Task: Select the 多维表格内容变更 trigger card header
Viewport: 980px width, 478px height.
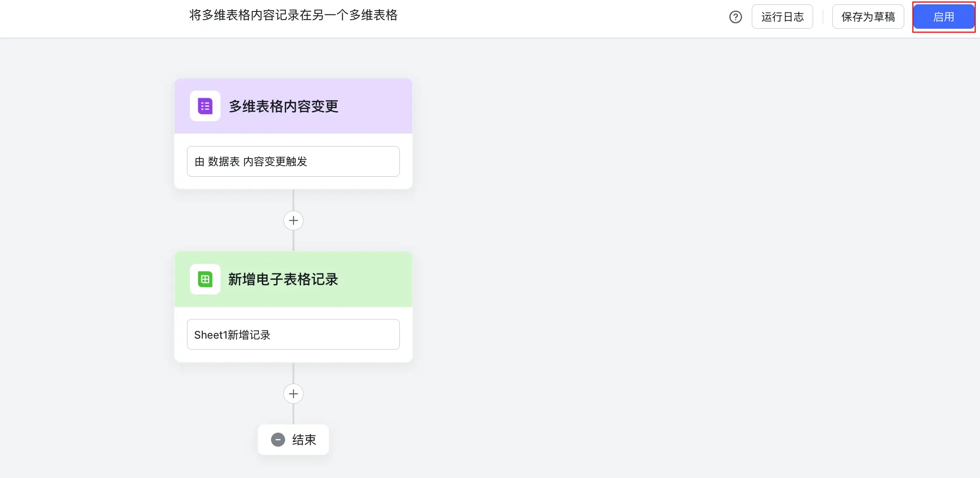Action: pyautogui.click(x=293, y=106)
